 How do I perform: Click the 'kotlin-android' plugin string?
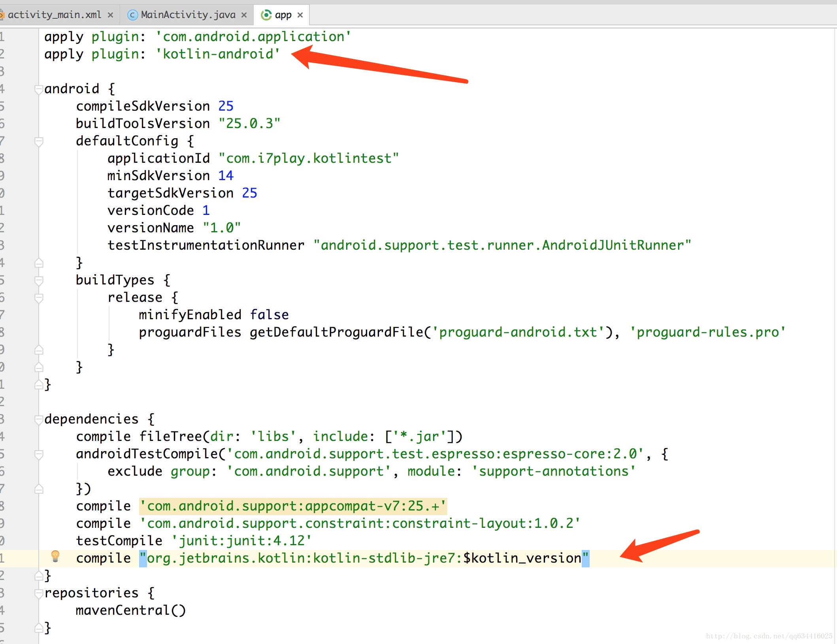pyautogui.click(x=218, y=54)
